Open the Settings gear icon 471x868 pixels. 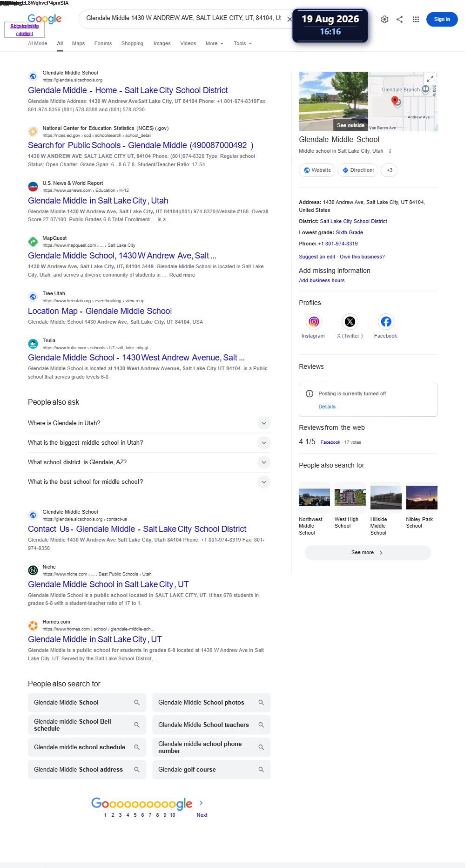[x=384, y=20]
